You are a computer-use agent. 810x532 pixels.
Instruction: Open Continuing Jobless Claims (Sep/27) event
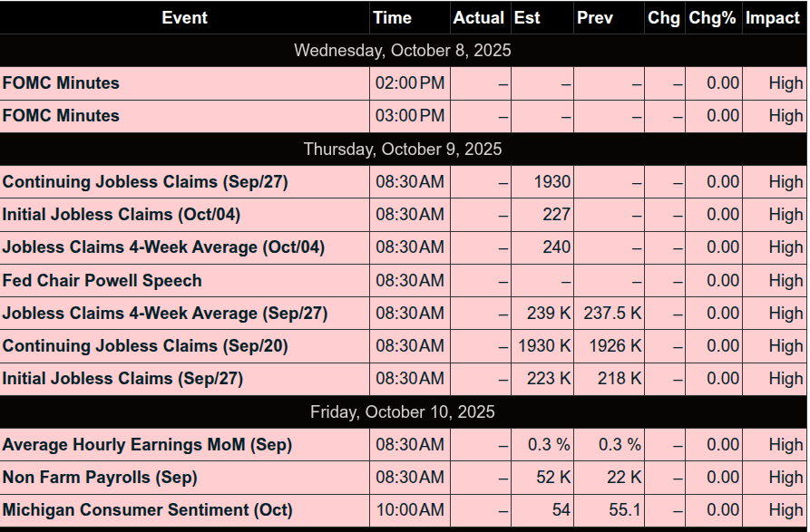tap(145, 182)
